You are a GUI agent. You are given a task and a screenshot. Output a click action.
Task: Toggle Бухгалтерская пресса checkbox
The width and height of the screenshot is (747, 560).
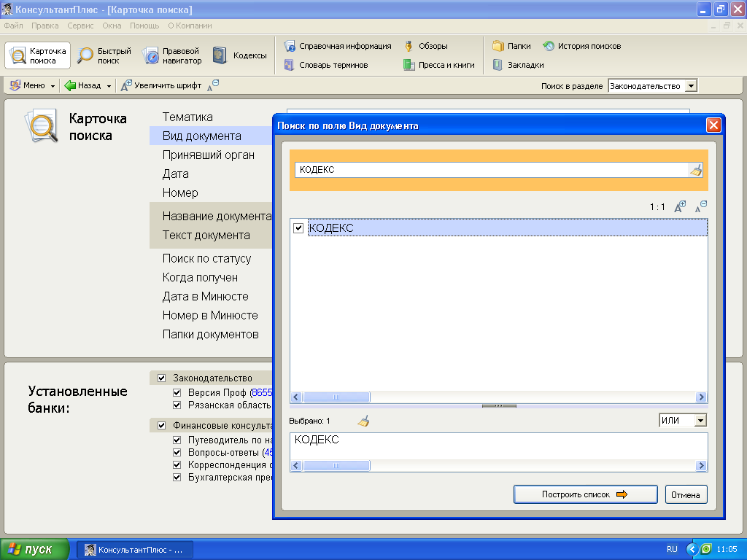point(177,477)
